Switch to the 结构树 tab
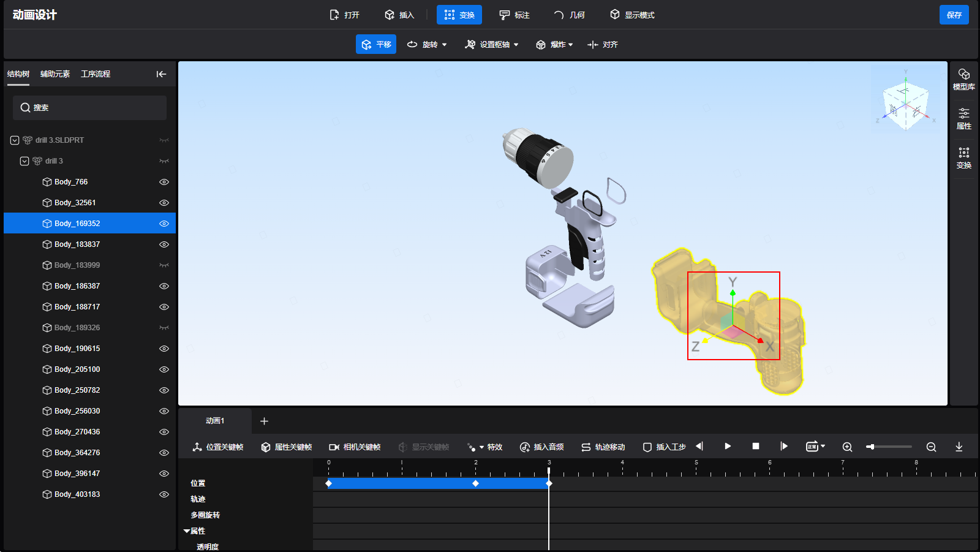The height and width of the screenshot is (552, 980). tap(18, 74)
